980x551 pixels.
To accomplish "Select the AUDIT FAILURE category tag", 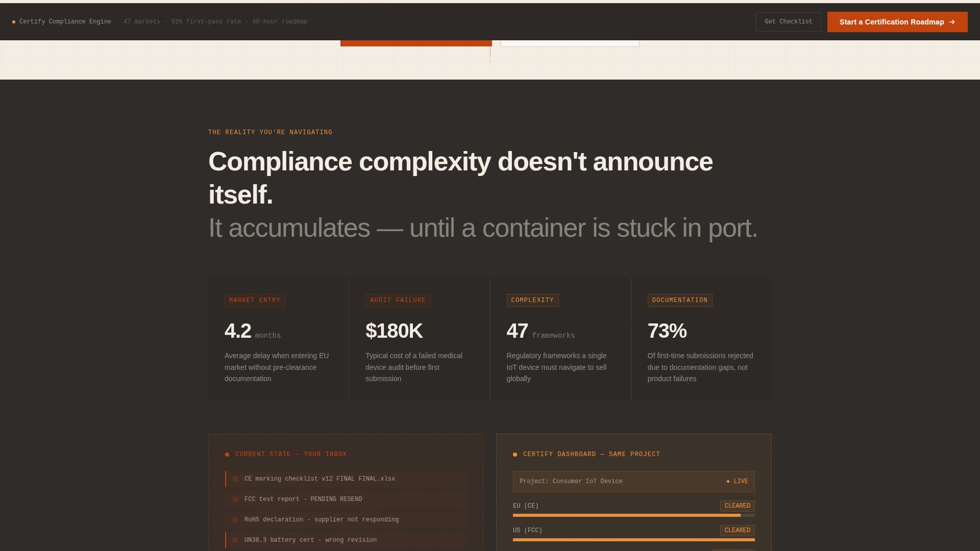I will (x=398, y=300).
